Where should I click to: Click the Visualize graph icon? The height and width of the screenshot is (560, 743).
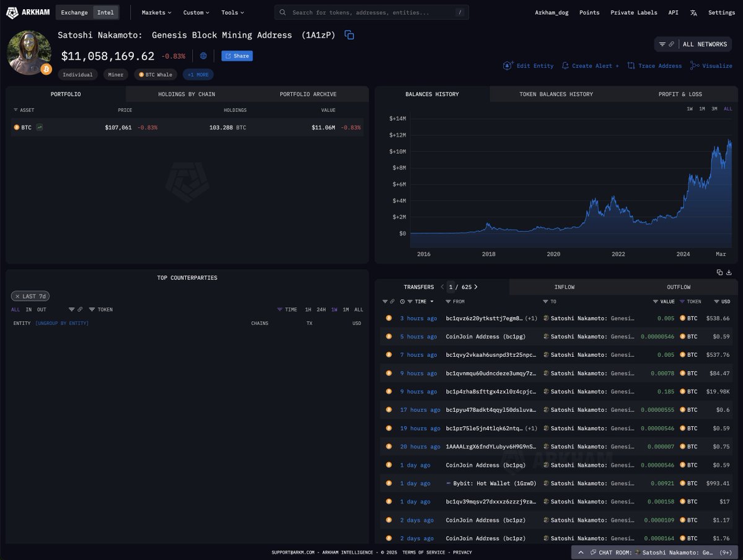point(695,66)
